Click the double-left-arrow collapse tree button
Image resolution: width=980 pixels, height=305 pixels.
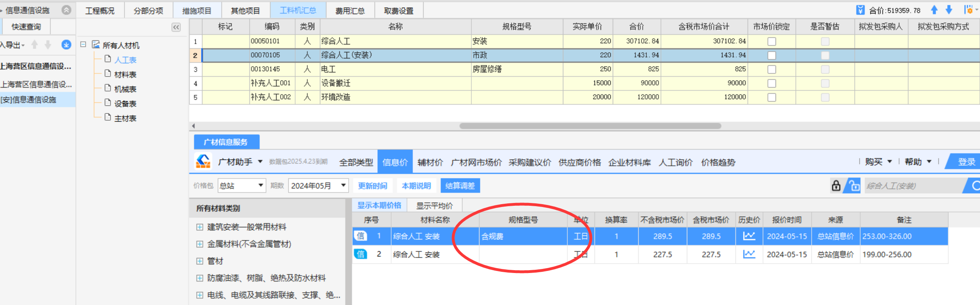[176, 27]
